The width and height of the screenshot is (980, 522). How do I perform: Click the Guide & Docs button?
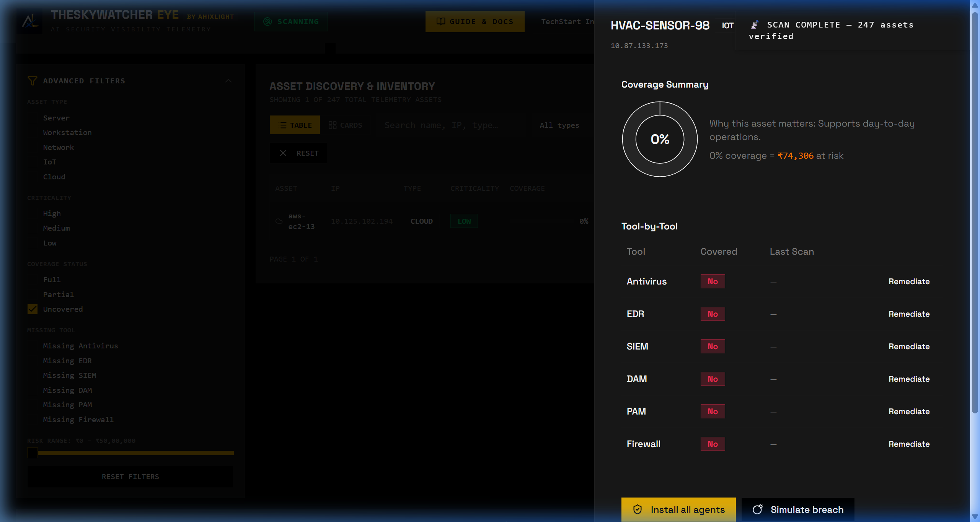[x=475, y=21]
